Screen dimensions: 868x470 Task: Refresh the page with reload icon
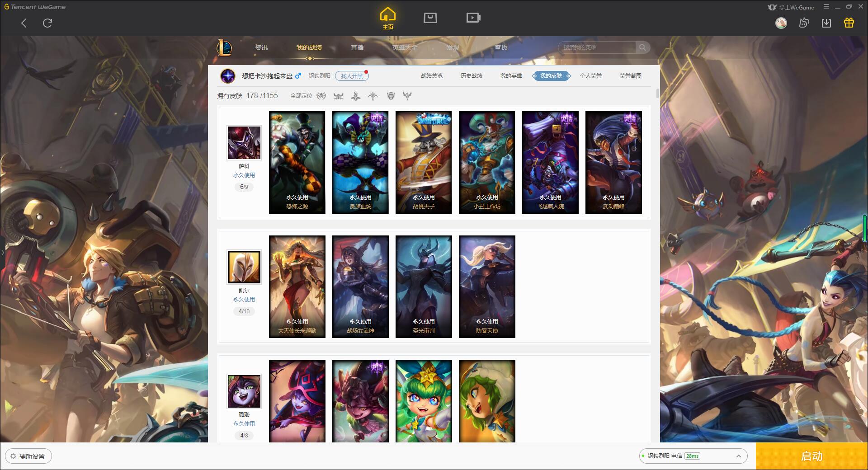[47, 23]
